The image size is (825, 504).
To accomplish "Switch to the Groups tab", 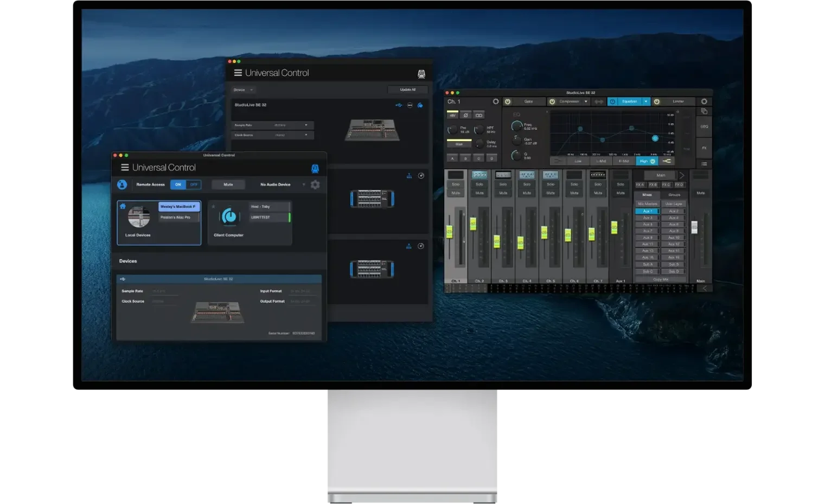I will 674,195.
